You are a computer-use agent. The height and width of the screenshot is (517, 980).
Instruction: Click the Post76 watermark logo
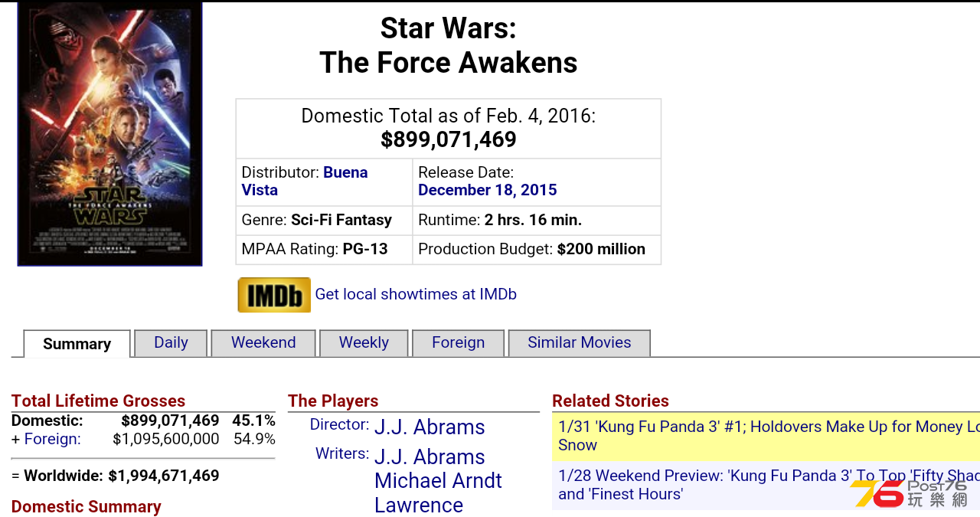point(910,494)
